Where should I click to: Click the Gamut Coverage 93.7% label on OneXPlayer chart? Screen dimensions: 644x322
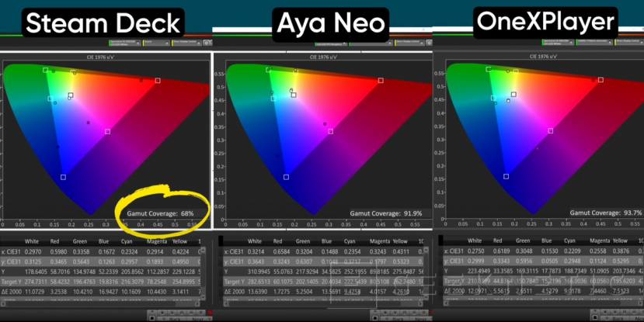click(x=590, y=212)
